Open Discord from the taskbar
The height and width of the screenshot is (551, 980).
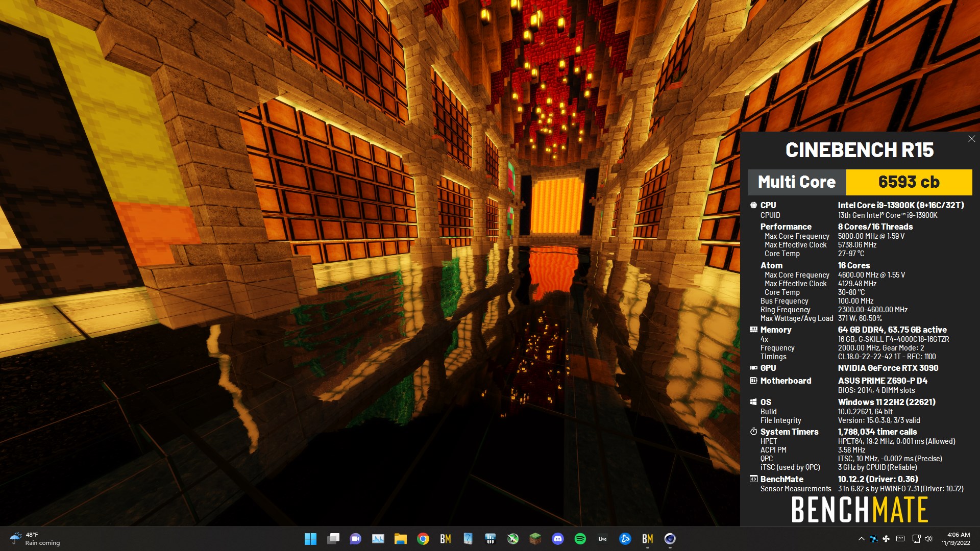click(558, 539)
